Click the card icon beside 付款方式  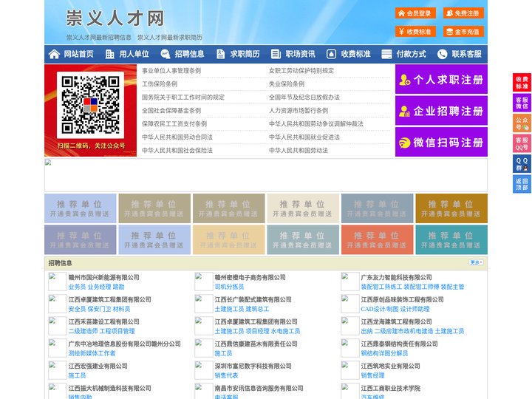click(386, 54)
